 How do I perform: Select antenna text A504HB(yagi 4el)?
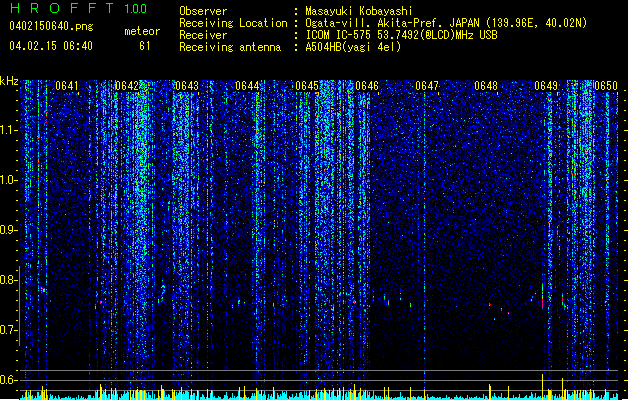pos(353,47)
